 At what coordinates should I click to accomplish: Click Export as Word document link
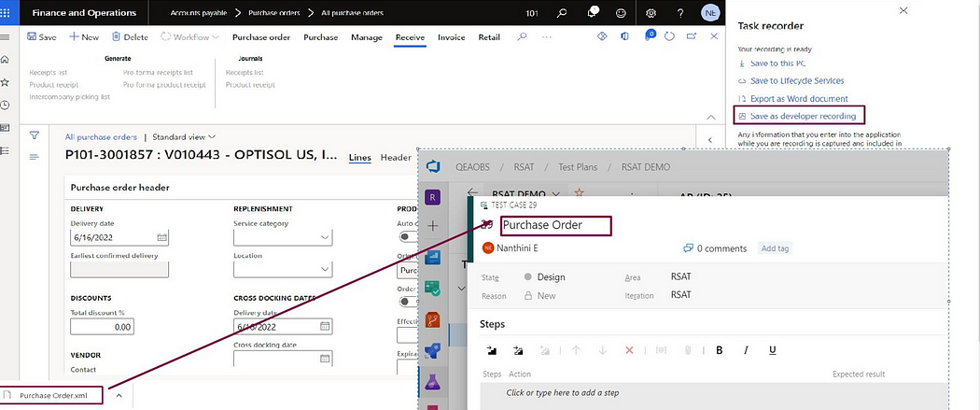point(799,99)
